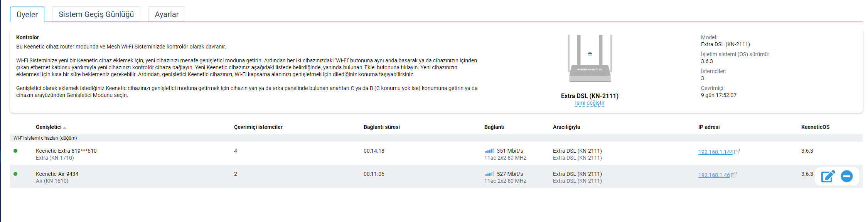Click online clients count 4 for Keenetic Extra
The image size is (868, 222).
pos(236,151)
